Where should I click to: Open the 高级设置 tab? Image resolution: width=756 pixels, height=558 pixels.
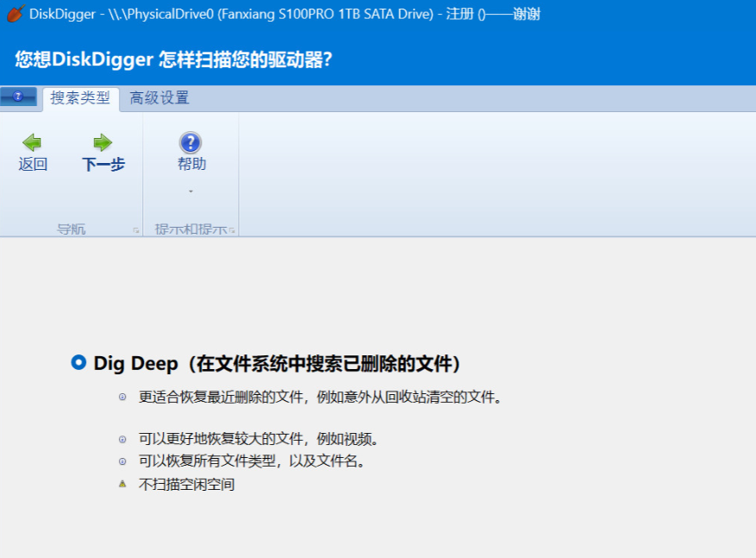pyautogui.click(x=159, y=98)
